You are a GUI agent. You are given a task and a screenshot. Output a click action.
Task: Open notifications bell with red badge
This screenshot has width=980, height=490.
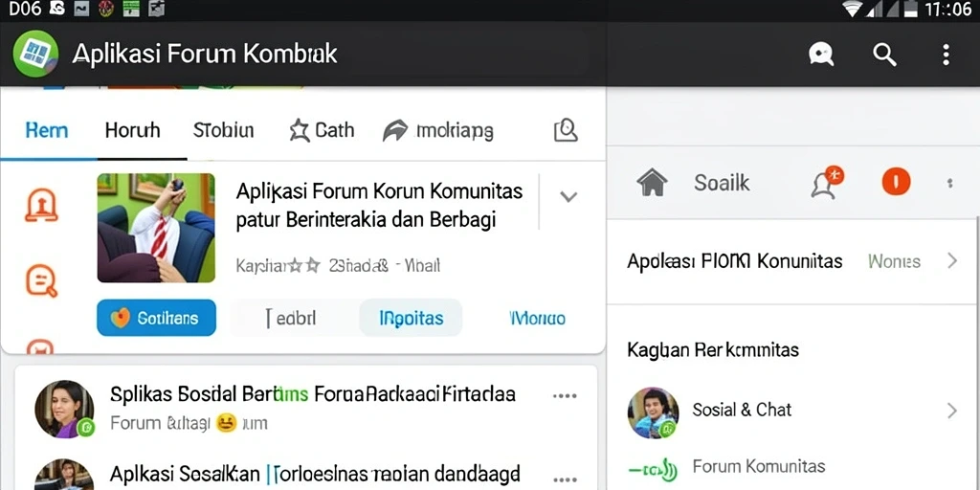[827, 183]
